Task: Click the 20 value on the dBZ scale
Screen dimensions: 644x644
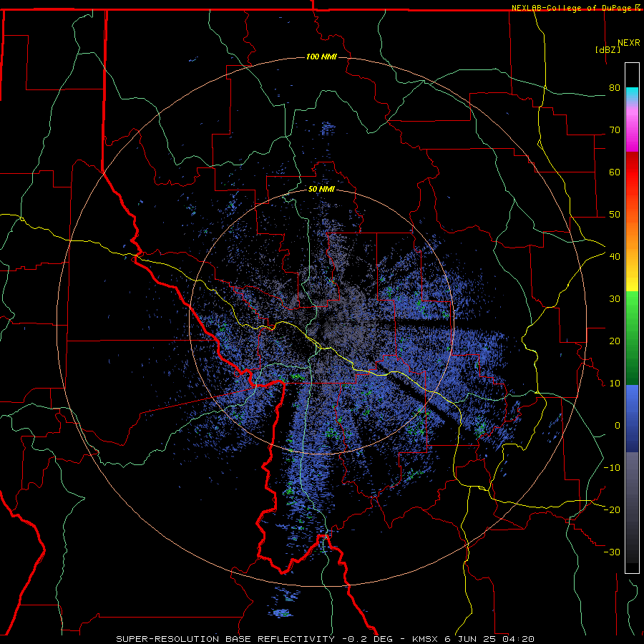Action: pyautogui.click(x=615, y=341)
